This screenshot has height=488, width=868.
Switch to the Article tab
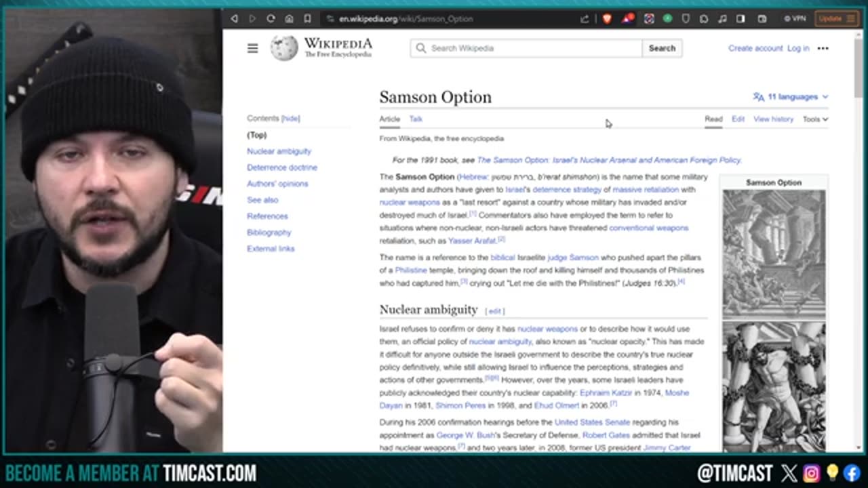click(389, 119)
